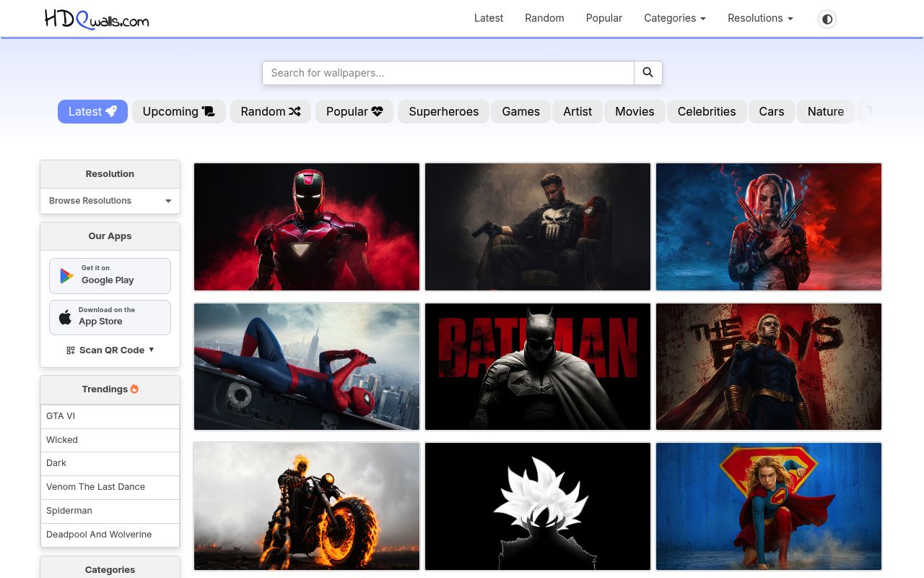The image size is (924, 578).
Task: Open the Supergirl kneeling wallpaper
Action: [769, 506]
